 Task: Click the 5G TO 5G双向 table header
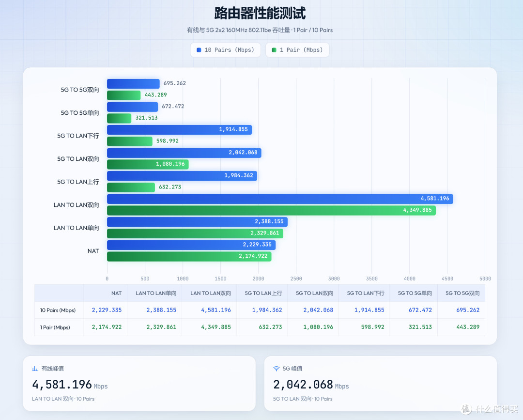(462, 293)
